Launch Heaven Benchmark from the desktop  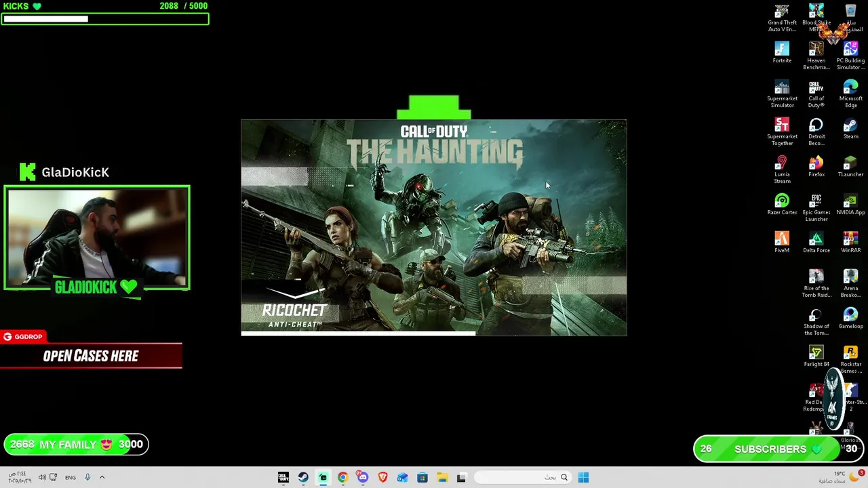coord(816,56)
